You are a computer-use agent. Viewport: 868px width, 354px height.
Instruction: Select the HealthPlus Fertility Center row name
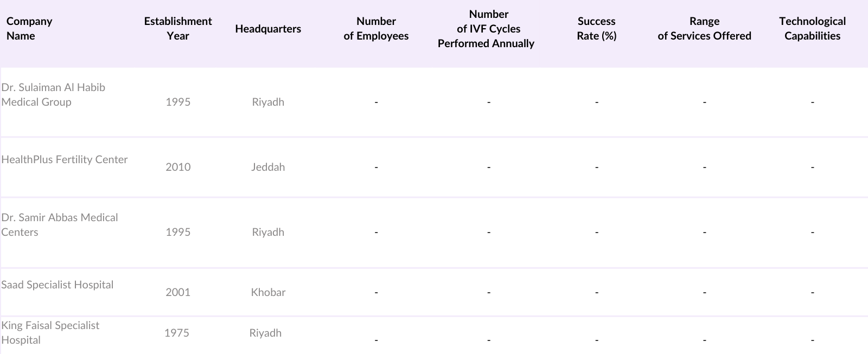(65, 159)
